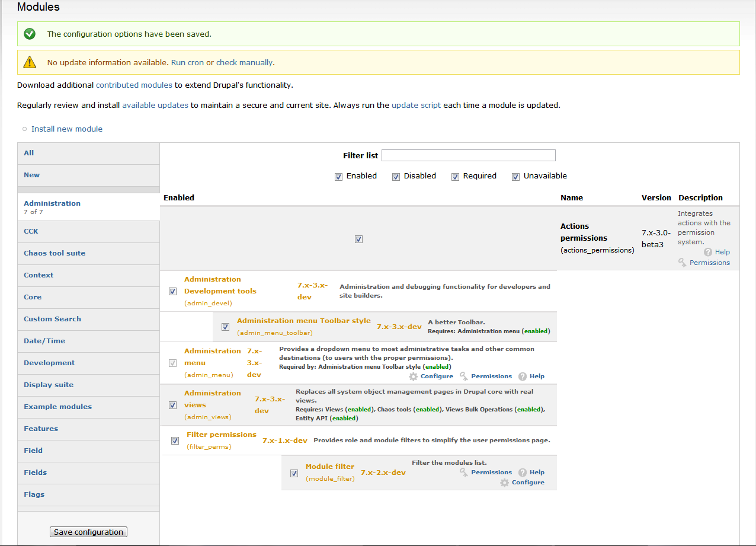The height and width of the screenshot is (546, 756).
Task: Click the Save configuration button
Action: click(x=88, y=532)
